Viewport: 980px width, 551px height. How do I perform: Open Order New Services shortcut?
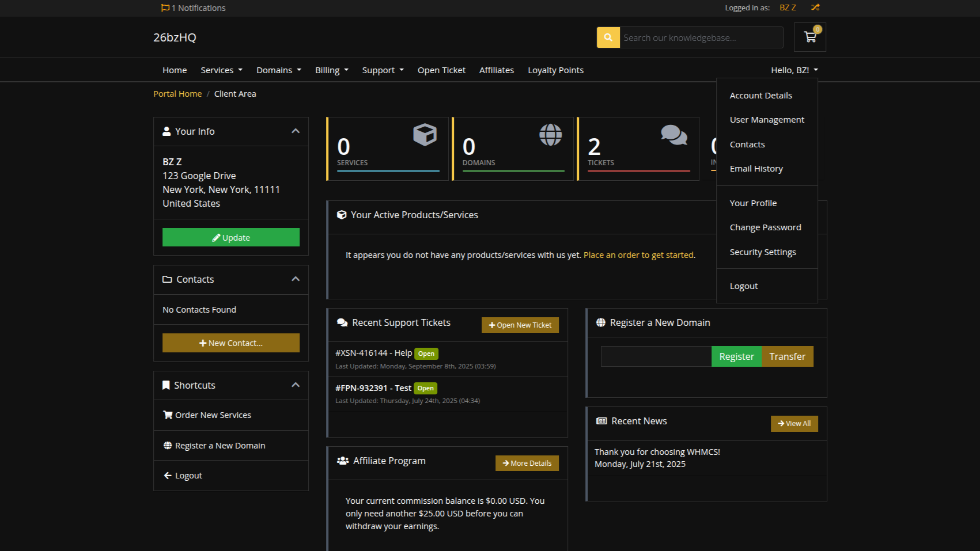coord(213,415)
